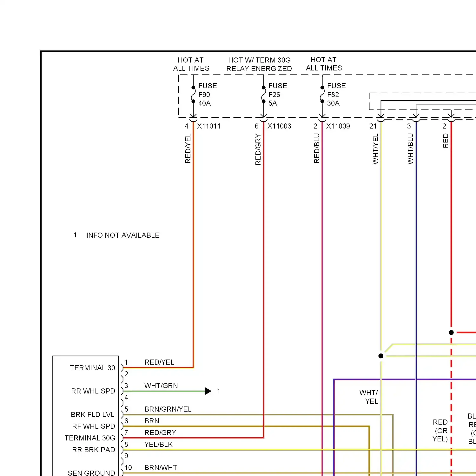This screenshot has width=476, height=476.
Task: Click the RR BRK PAD pin label
Action: 93,450
